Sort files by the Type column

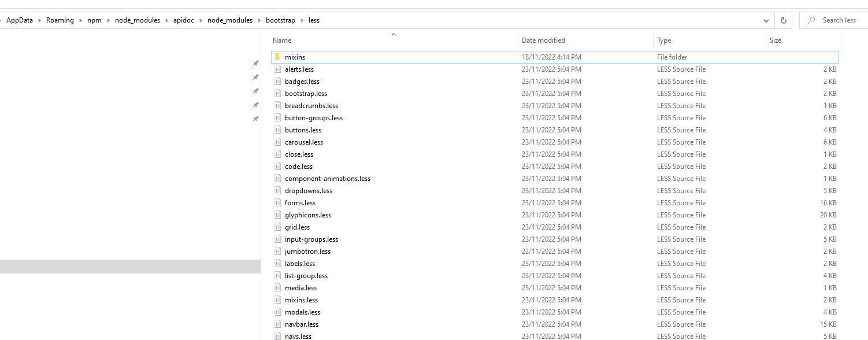pyautogui.click(x=664, y=40)
